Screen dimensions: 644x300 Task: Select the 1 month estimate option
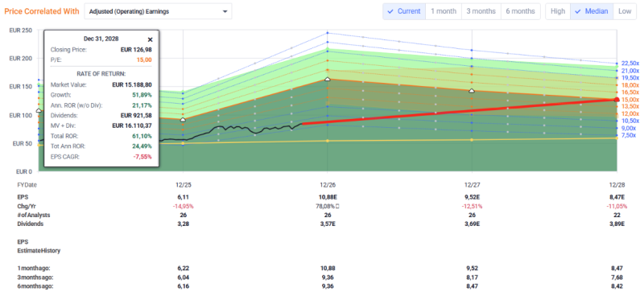(444, 11)
